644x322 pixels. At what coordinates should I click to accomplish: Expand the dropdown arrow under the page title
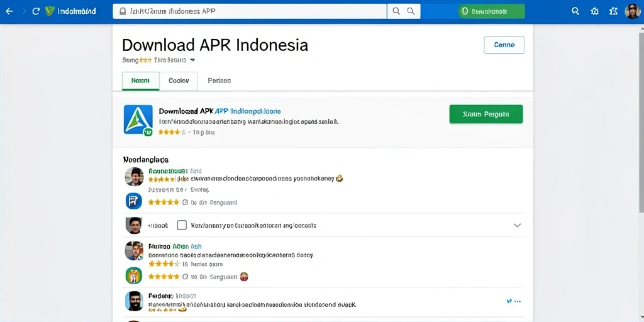[192, 60]
